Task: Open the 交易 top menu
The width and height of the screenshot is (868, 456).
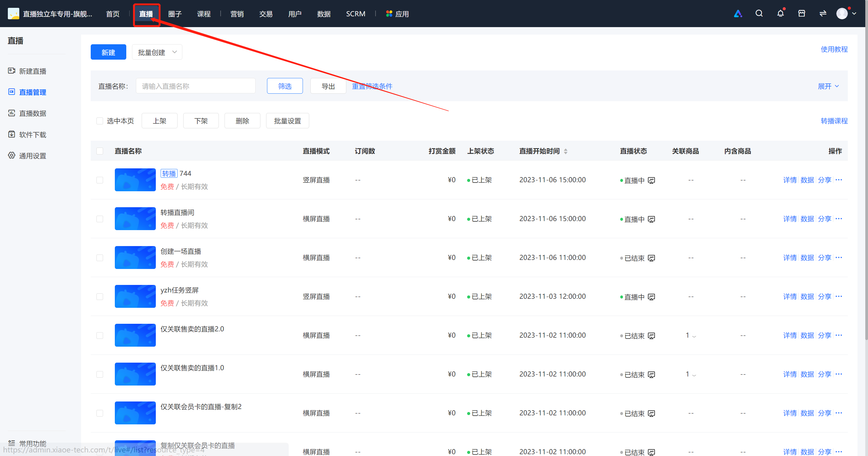Action: tap(266, 14)
